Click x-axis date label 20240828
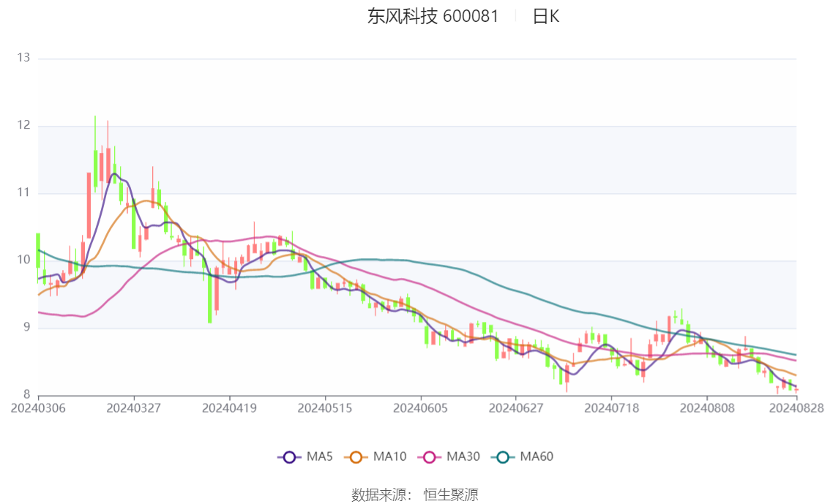This screenshot has height=504, width=830. click(796, 408)
